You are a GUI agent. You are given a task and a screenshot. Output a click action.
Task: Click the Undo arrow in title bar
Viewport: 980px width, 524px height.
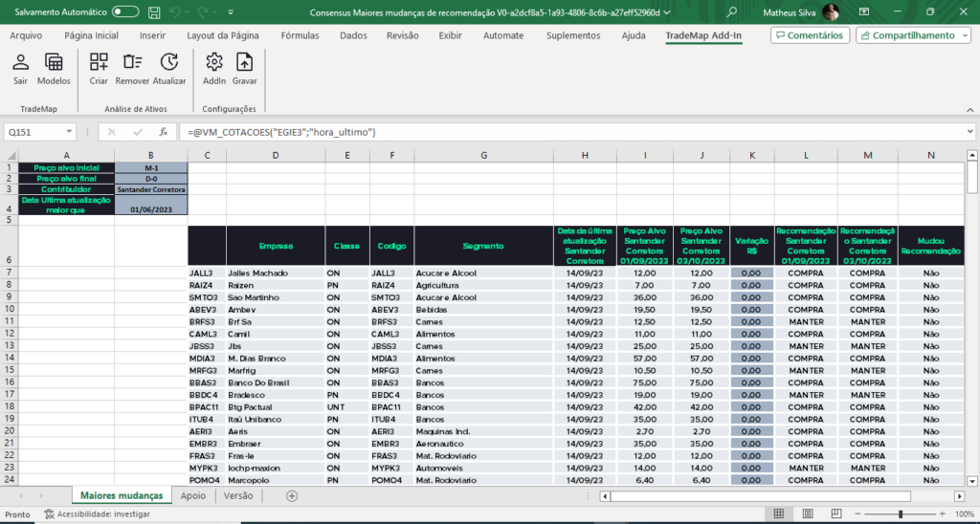(x=176, y=11)
